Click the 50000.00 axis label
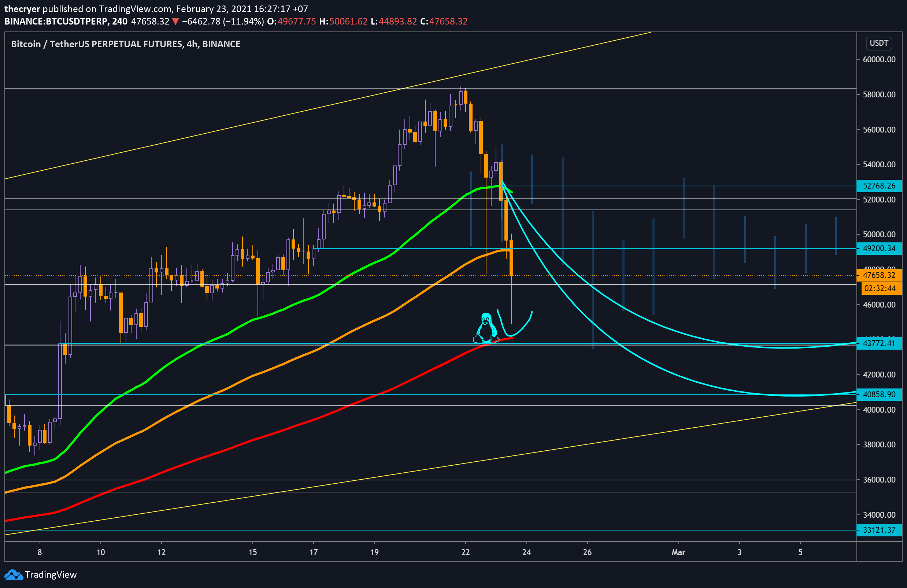Image resolution: width=907 pixels, height=588 pixels. (879, 235)
